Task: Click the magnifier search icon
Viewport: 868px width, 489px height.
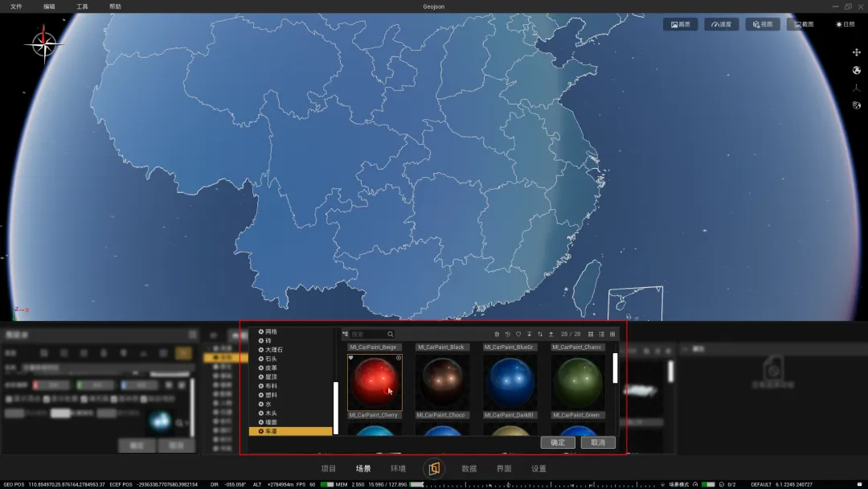Action: pos(391,334)
